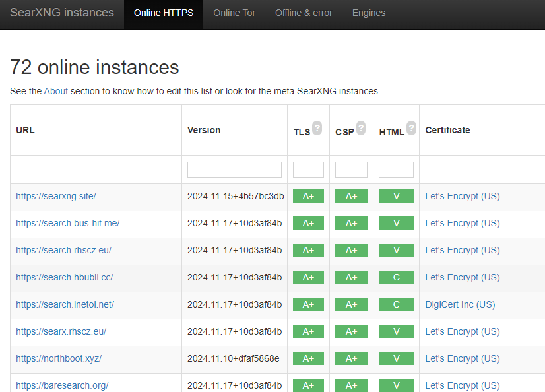Click TLS A+ badge for northboot.xyz

pos(308,358)
